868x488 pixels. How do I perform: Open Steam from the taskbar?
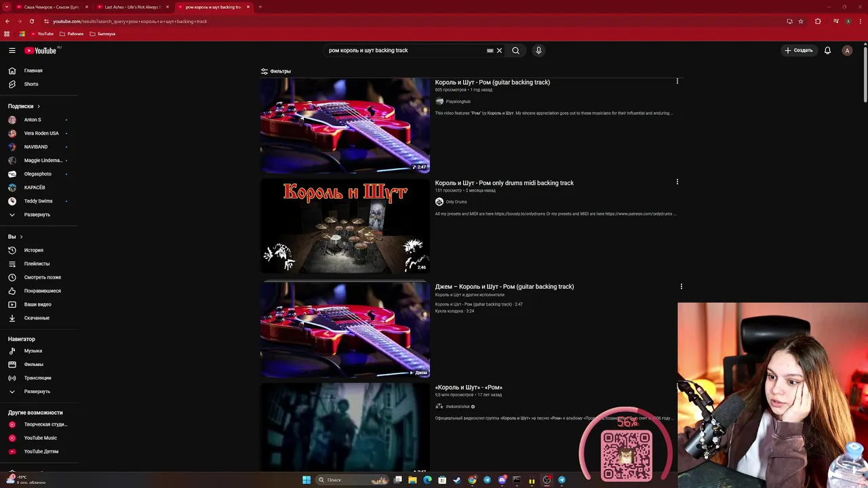pos(457,480)
